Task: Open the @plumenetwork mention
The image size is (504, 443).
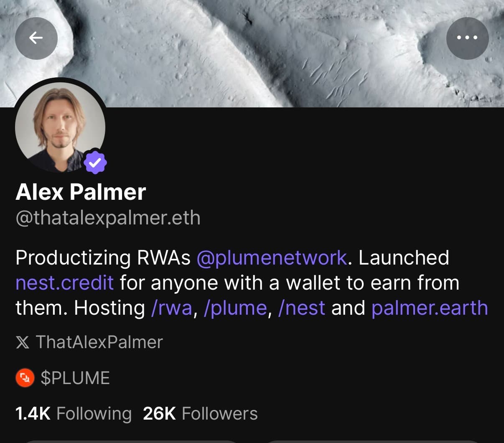Action: click(272, 258)
